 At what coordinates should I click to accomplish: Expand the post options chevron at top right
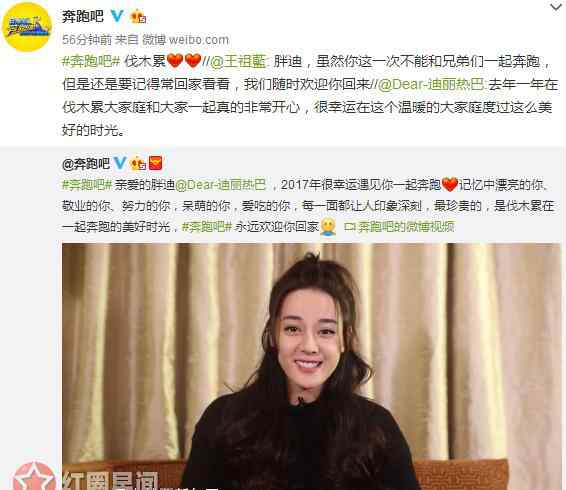click(556, 7)
